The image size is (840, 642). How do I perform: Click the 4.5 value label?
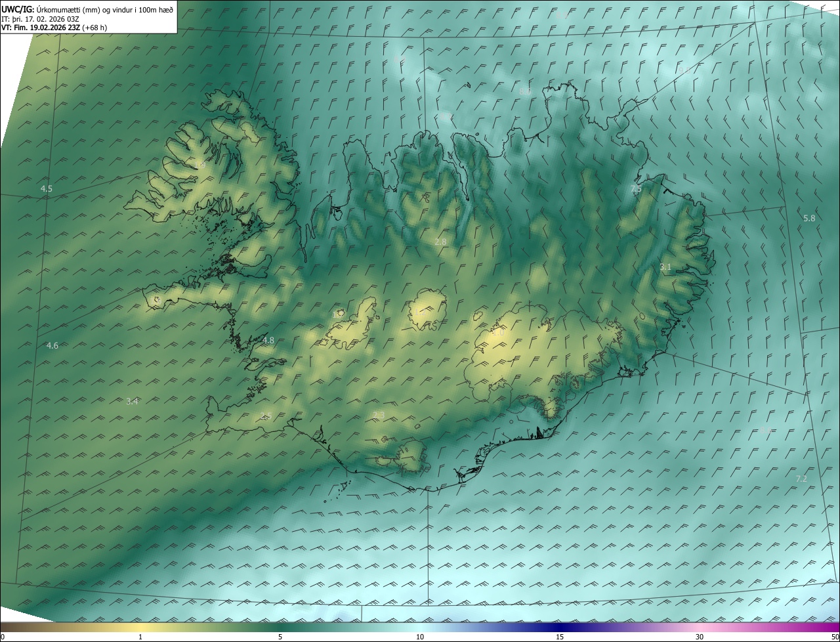pyautogui.click(x=46, y=189)
